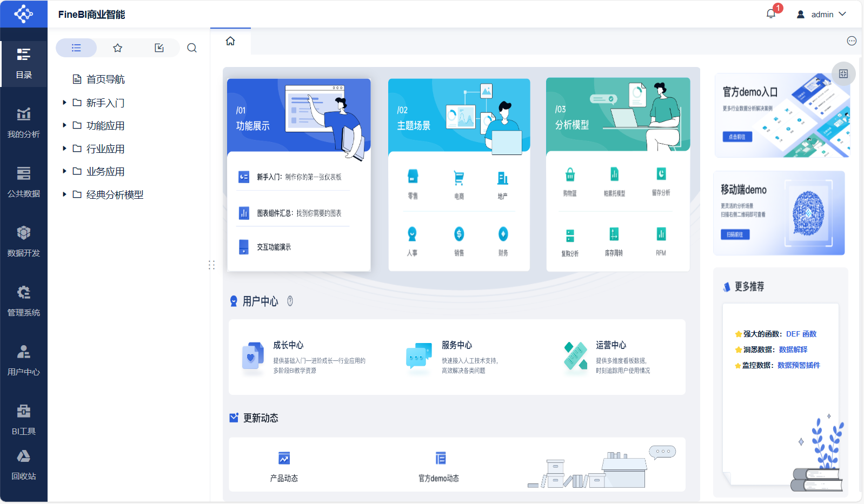Open the 我的分析 sidebar section
864x504 pixels.
click(24, 123)
